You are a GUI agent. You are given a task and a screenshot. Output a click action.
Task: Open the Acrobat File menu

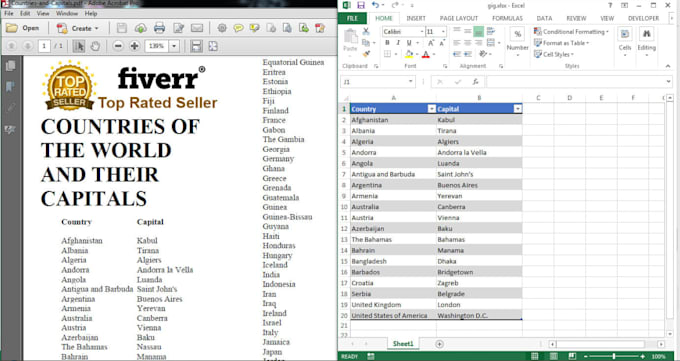pyautogui.click(x=9, y=13)
